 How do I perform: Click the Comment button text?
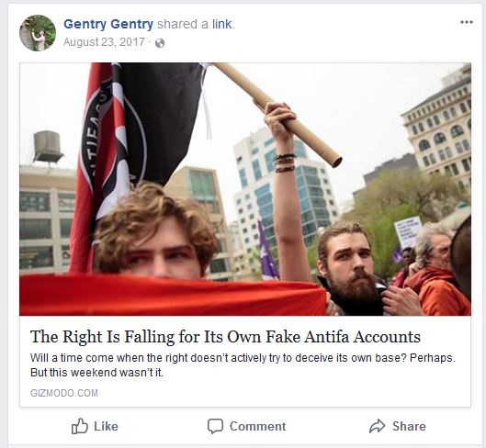pos(258,426)
